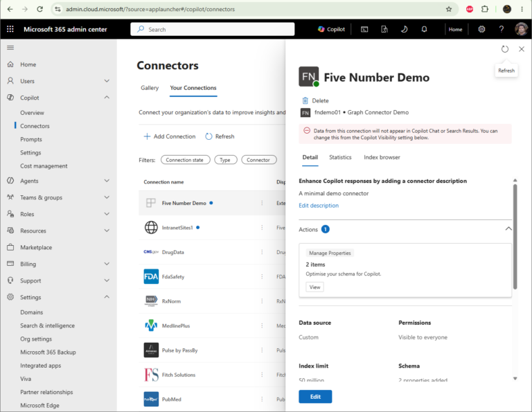Click the trash icon next to Delete
This screenshot has height=412, width=532.
[305, 100]
